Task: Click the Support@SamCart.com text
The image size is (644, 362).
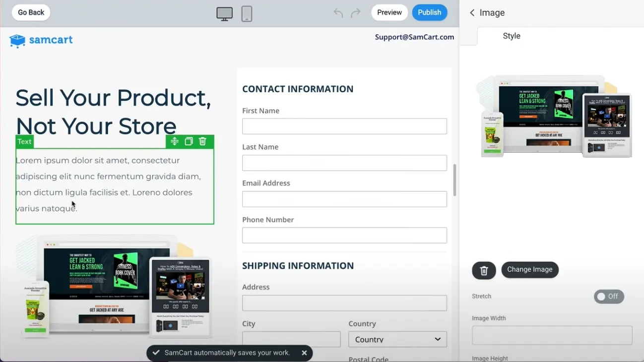Action: [x=414, y=37]
